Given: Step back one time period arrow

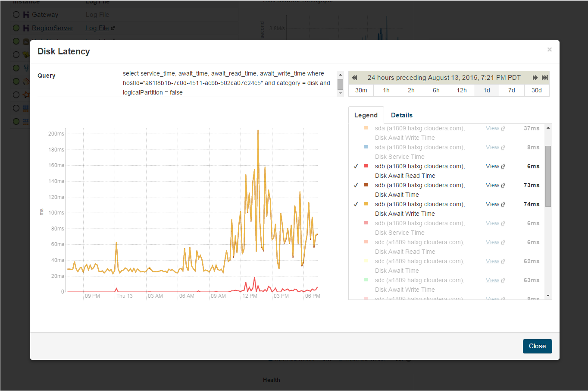Looking at the screenshot, I should (x=354, y=78).
